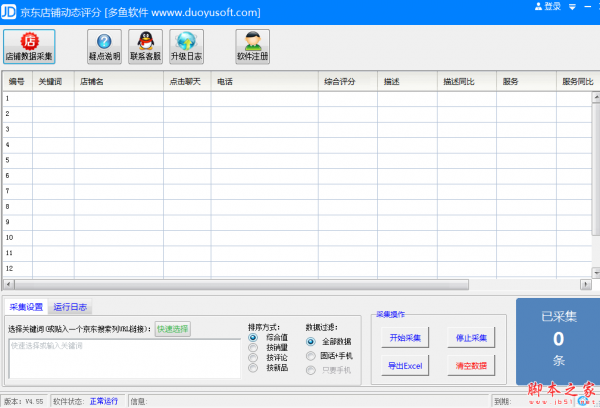Click the JD logo in title bar
600x408 pixels.
coord(8,12)
